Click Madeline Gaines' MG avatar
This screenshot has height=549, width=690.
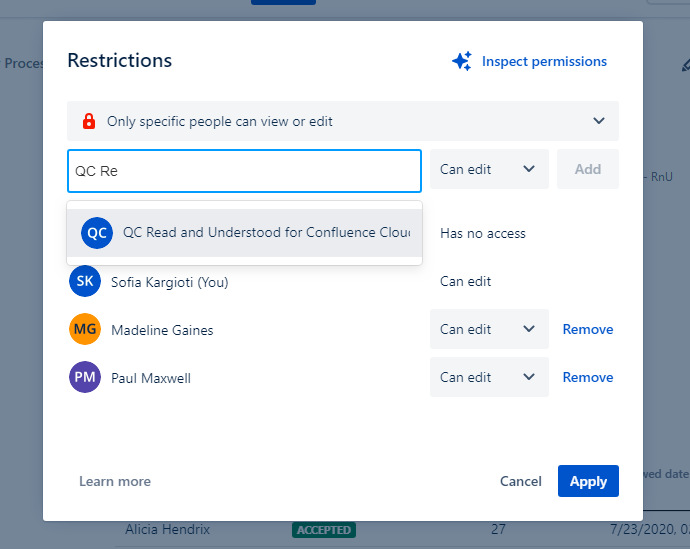pos(85,330)
